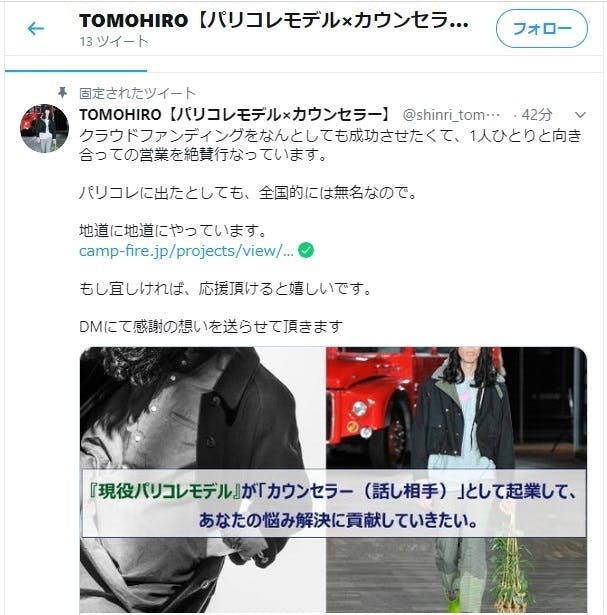Click TOMOHIRO's round profile avatar
Screen dimensions: 607x615
(44, 128)
